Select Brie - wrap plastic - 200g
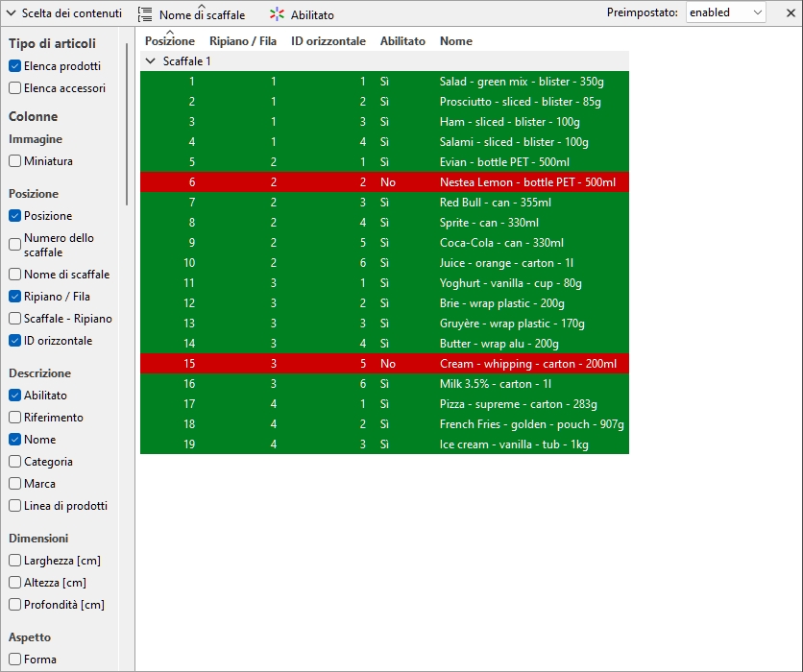The width and height of the screenshot is (803, 672). (x=384, y=303)
